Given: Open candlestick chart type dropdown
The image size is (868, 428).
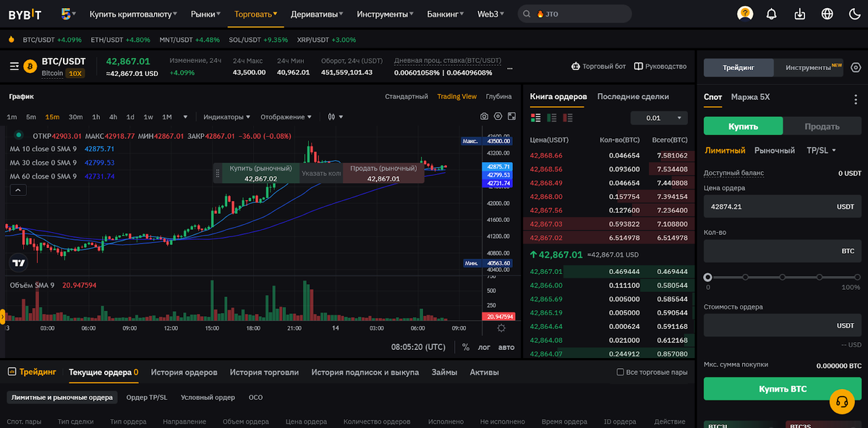Looking at the screenshot, I should pos(334,116).
